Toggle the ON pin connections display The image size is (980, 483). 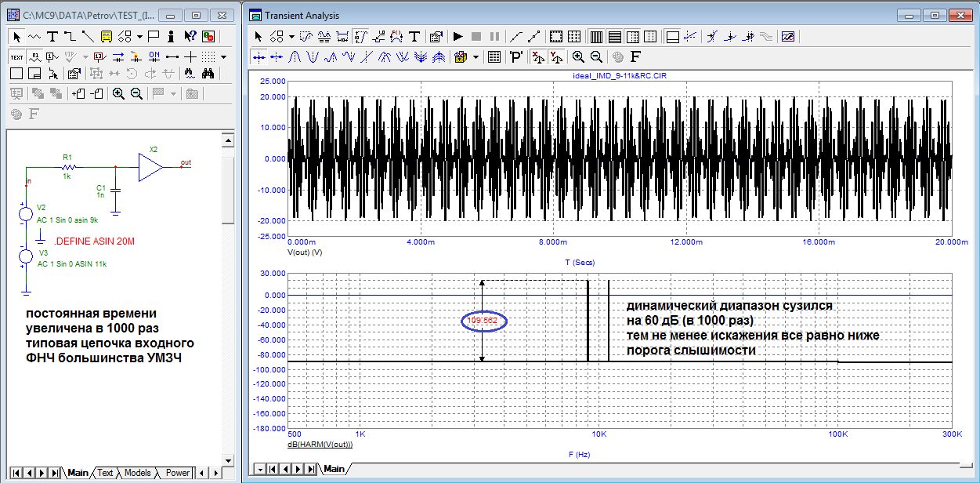pos(154,56)
